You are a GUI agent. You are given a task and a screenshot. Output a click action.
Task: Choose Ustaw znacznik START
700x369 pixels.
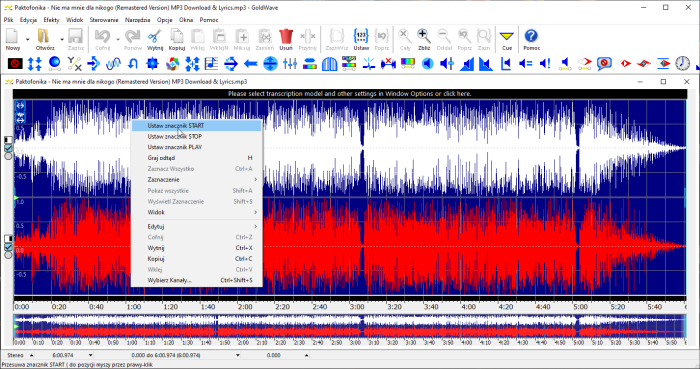point(196,126)
